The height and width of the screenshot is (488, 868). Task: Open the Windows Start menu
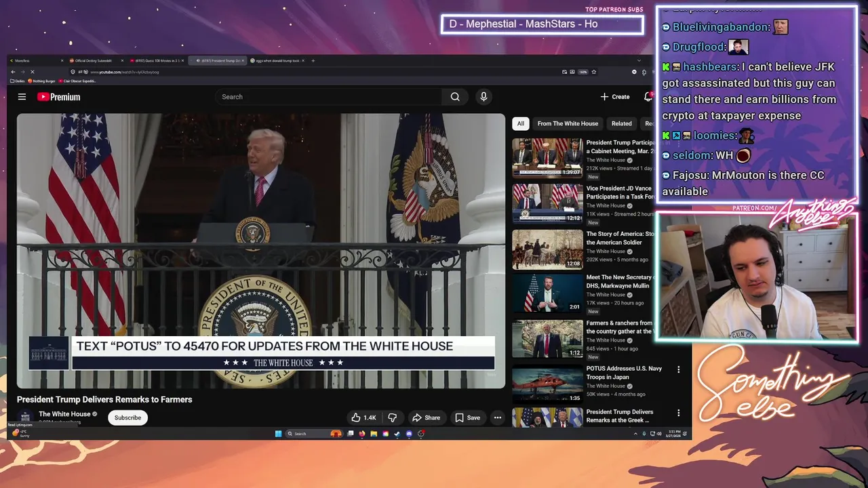pos(278,434)
